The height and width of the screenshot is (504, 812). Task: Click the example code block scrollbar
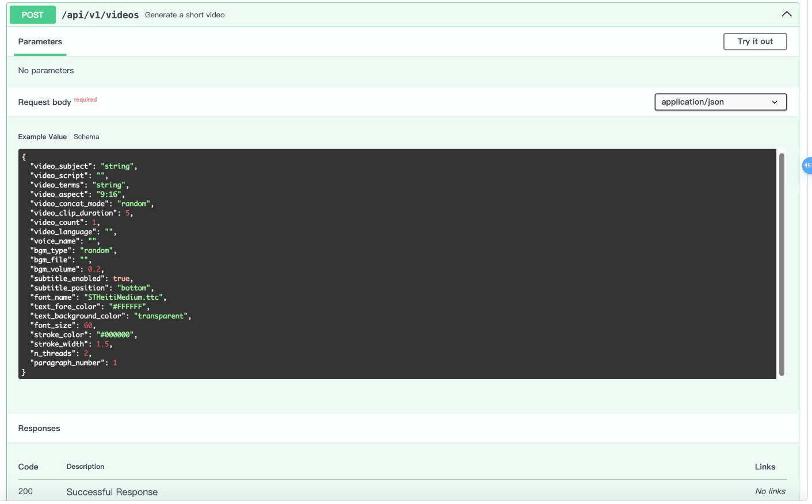(x=781, y=264)
